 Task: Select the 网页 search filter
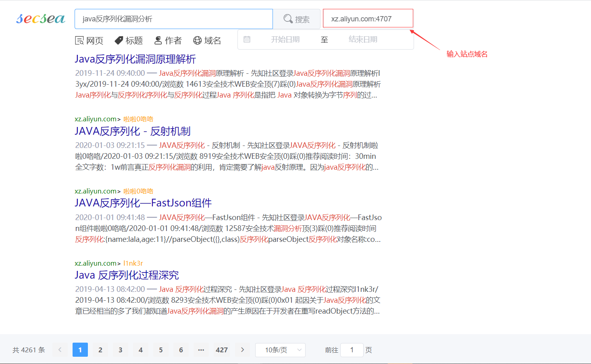tap(89, 40)
